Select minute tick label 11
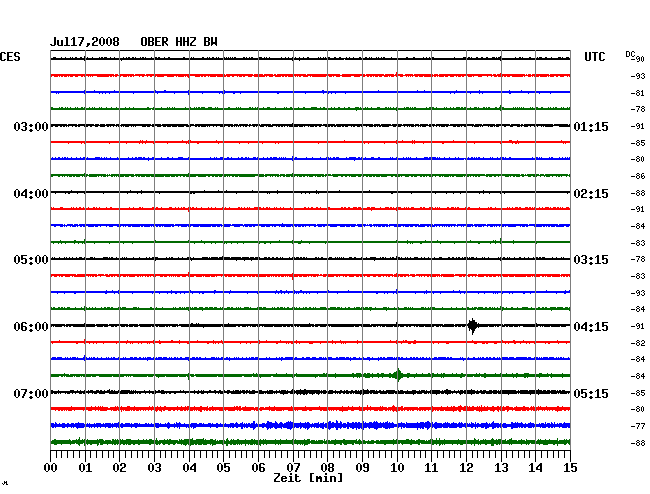The width and height of the screenshot is (650, 494). [x=431, y=468]
